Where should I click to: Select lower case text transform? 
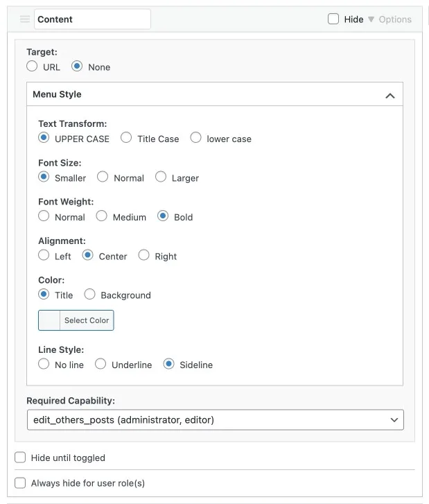pyautogui.click(x=195, y=138)
